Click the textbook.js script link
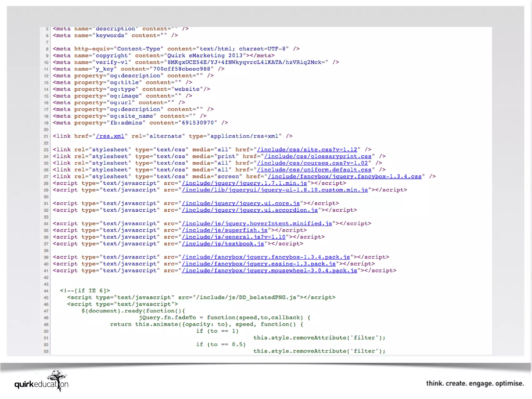 coord(223,244)
